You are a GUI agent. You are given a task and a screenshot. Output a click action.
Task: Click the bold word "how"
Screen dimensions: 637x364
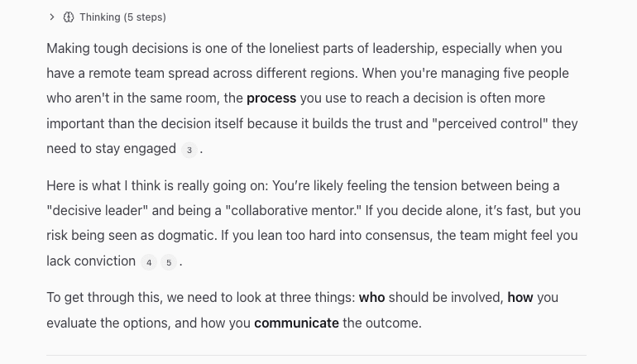[x=520, y=298]
